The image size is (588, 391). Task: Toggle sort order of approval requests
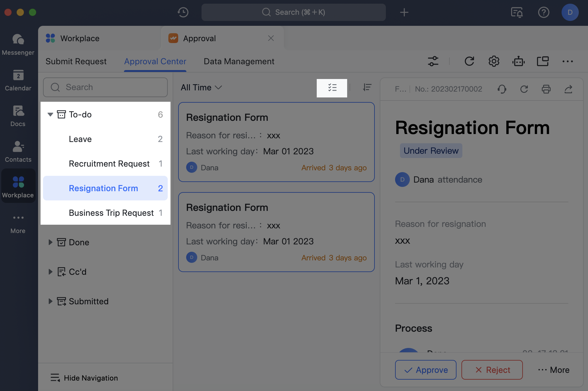367,88
